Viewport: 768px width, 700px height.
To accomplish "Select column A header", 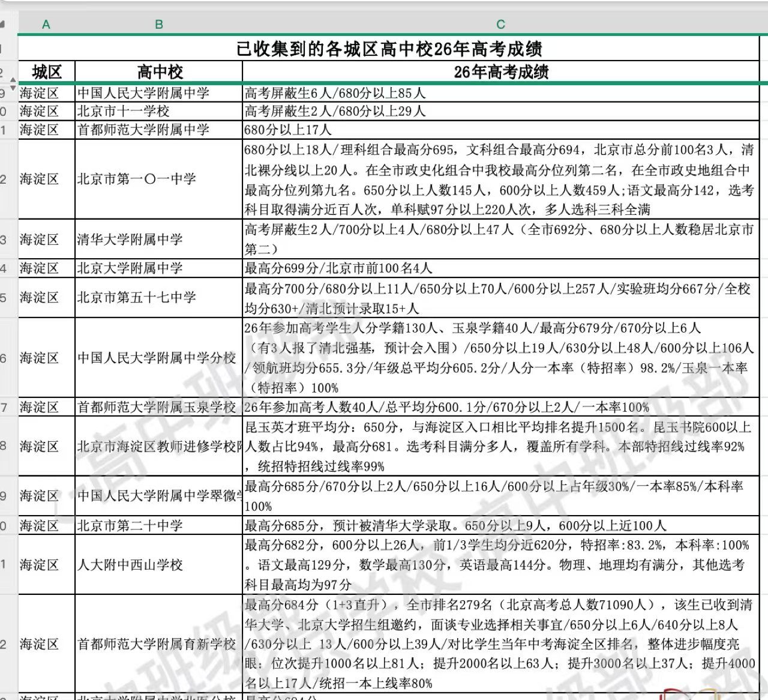I will click(46, 25).
